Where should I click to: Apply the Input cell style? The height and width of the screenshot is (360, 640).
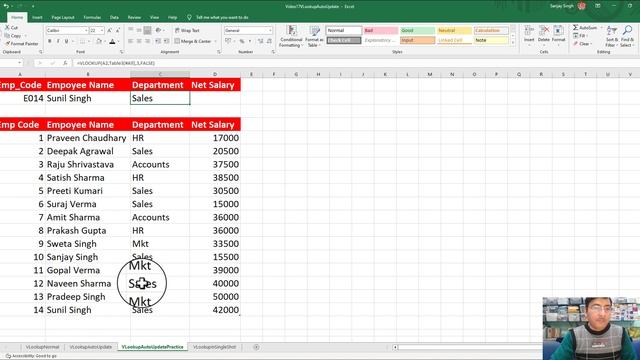(417, 40)
